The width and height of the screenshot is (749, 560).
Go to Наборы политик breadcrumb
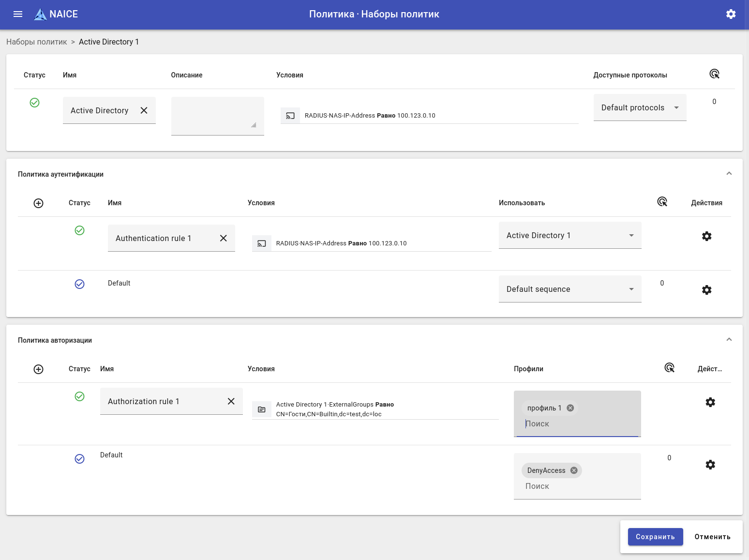[x=37, y=42]
